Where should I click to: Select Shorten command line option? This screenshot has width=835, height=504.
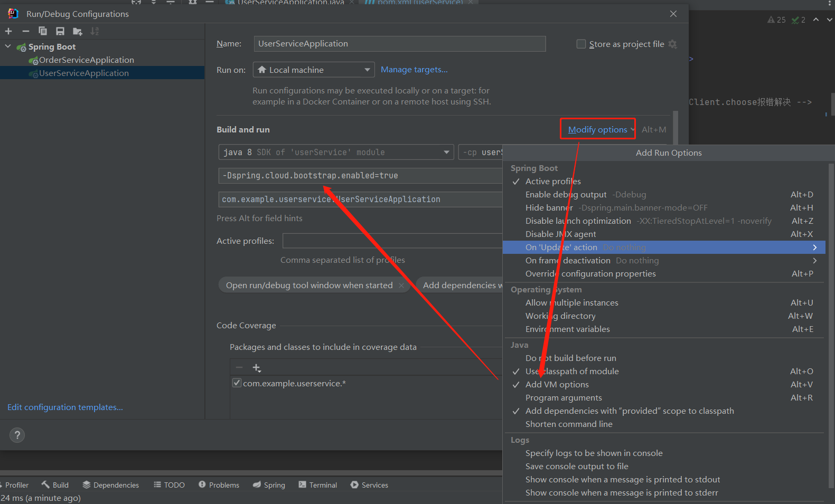(663, 424)
